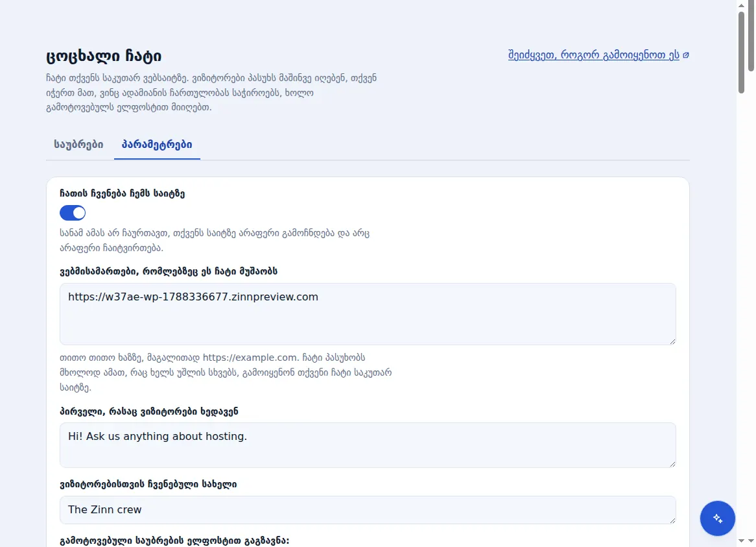The width and height of the screenshot is (756, 547).
Task: Click the scrollbar up arrow
Action: (x=742, y=5)
